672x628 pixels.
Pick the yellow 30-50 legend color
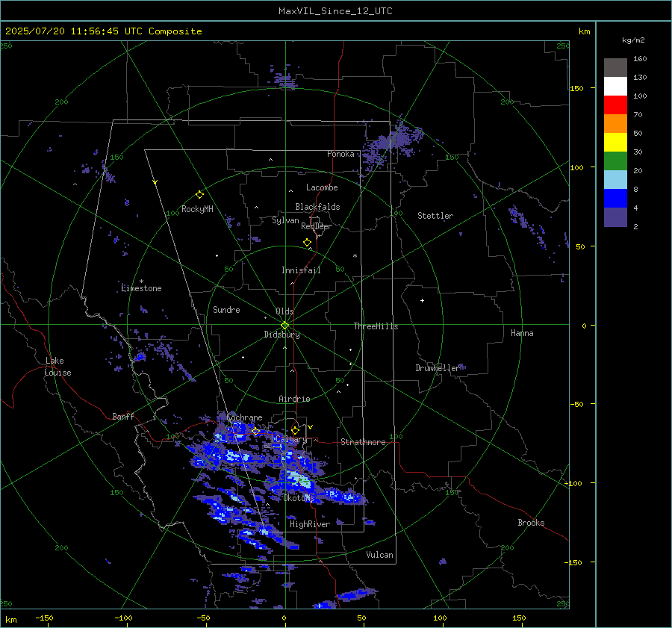click(x=615, y=143)
